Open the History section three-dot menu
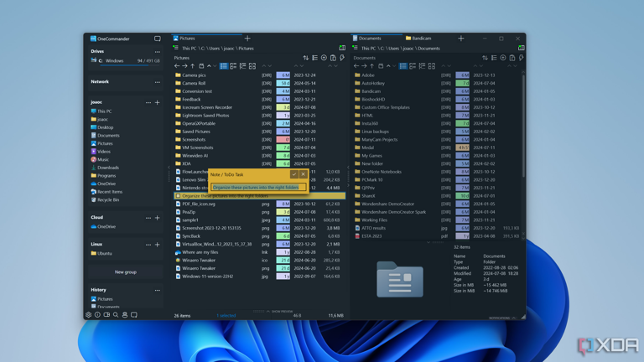 (157, 290)
